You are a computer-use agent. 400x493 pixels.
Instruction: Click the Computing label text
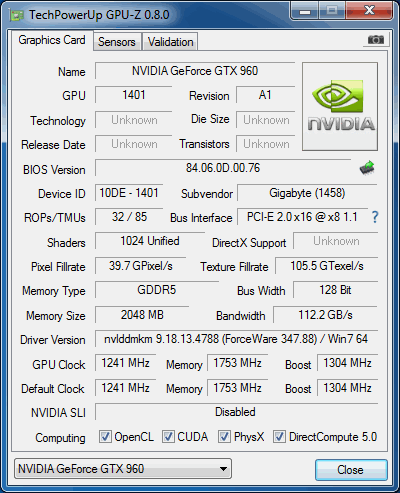(60, 438)
